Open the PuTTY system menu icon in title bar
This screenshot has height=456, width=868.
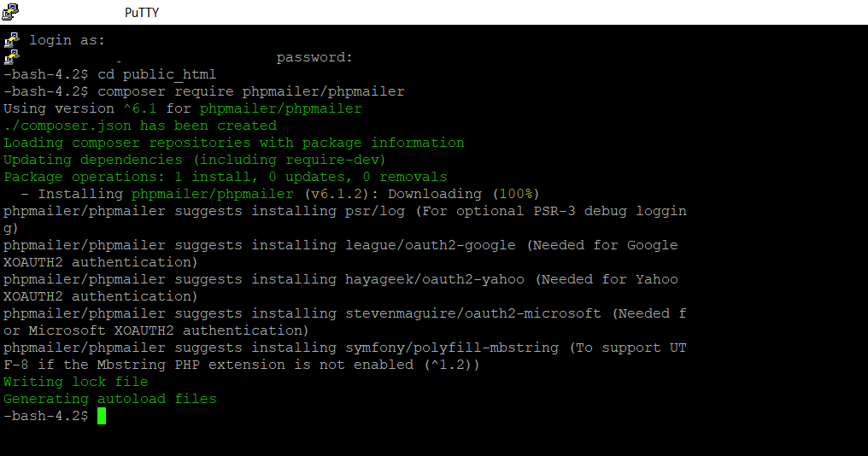click(x=10, y=12)
